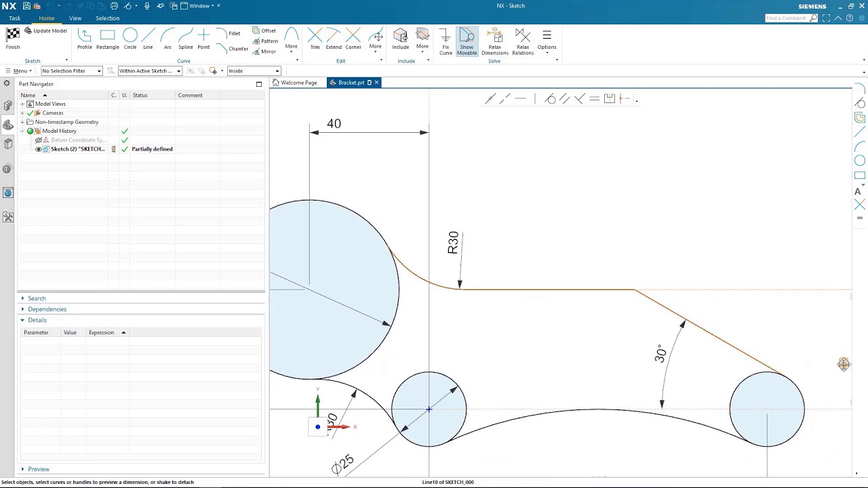
Task: Open the Options dropdown in Solve group
Action: pyautogui.click(x=547, y=41)
